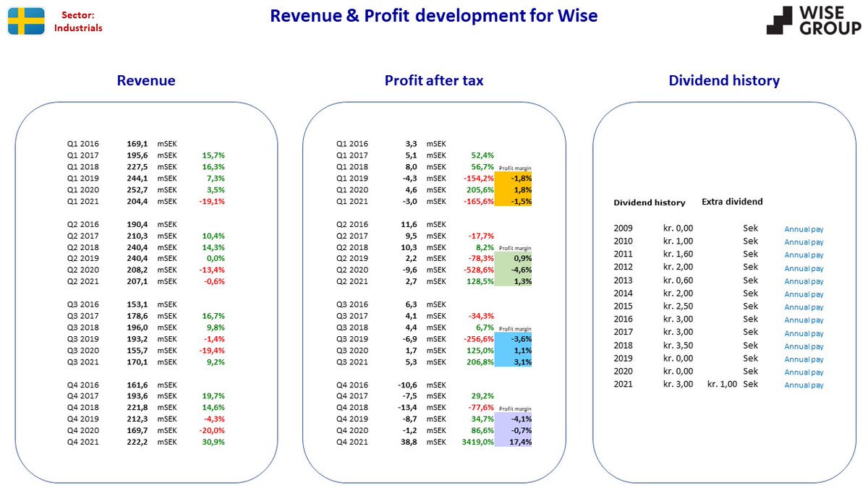
Task: Select the dividend 'kr. 2,50' for 2015
Action: click(678, 307)
